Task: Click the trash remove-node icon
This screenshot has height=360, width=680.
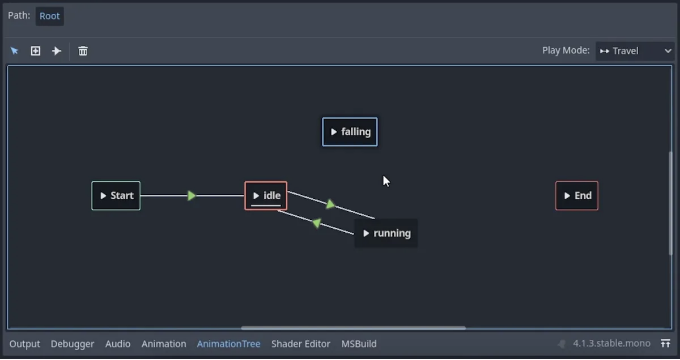Action: point(83,51)
